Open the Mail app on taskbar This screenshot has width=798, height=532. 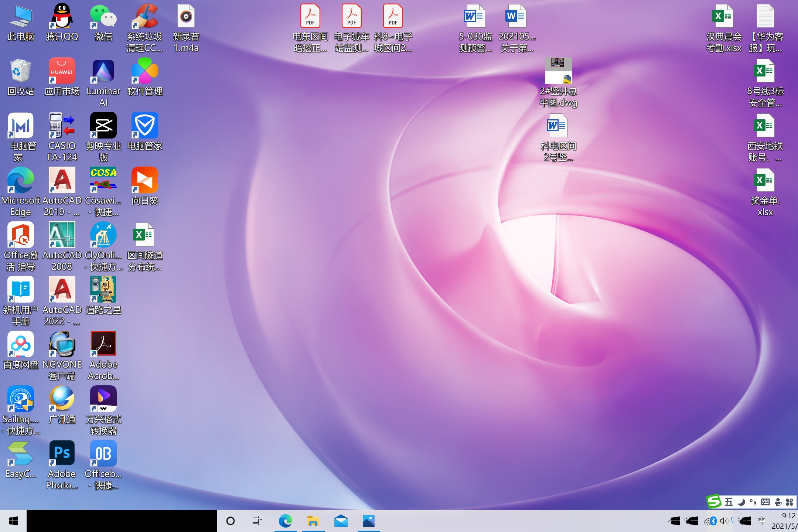341,521
